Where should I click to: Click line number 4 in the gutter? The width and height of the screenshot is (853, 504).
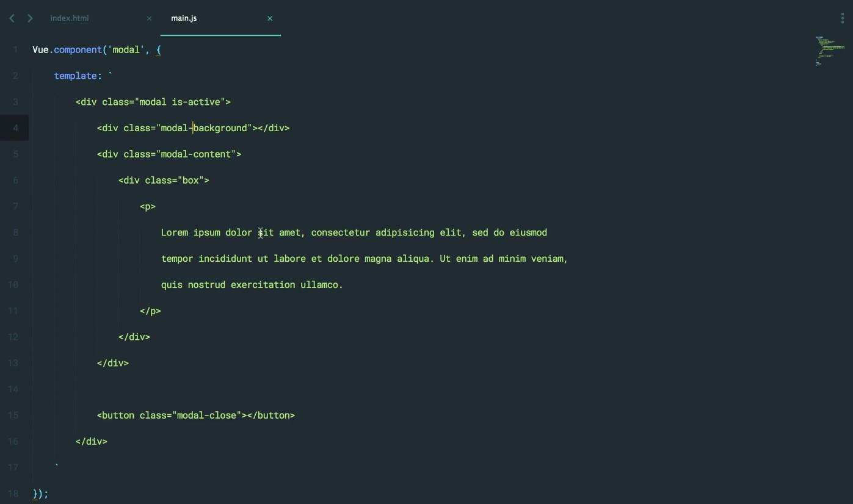coord(15,128)
